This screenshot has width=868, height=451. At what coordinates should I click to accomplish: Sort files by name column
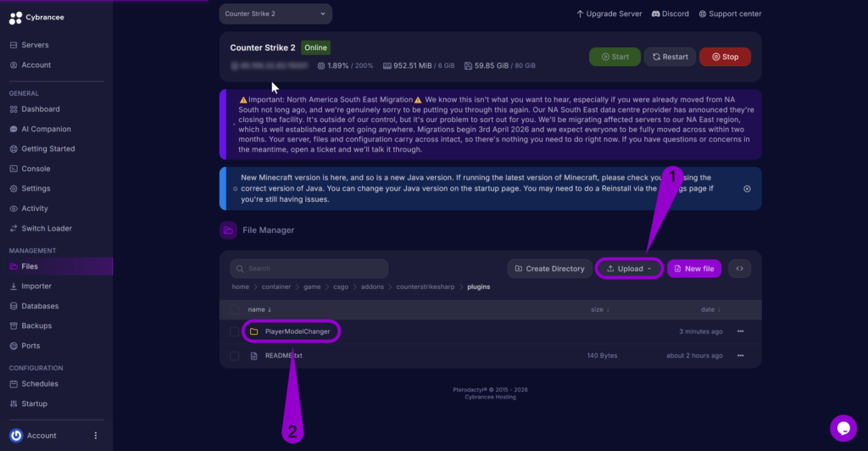pos(259,309)
